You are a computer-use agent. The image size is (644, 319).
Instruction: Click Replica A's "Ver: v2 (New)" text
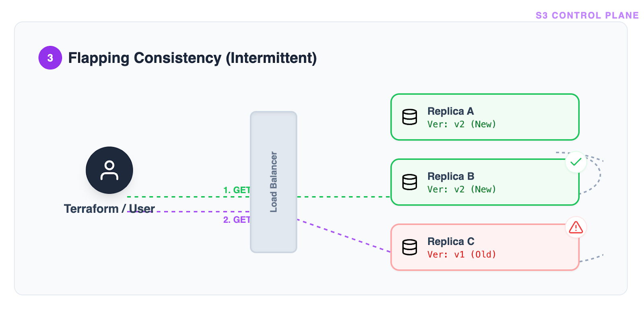tap(461, 124)
